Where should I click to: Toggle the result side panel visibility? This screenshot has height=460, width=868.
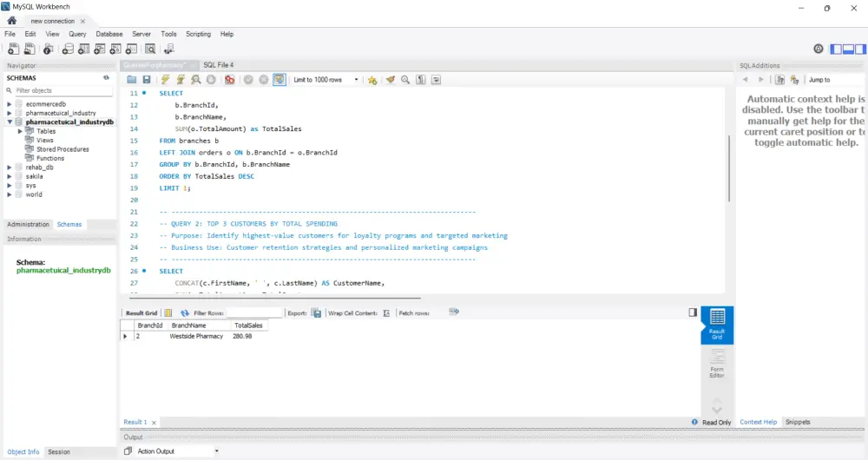point(693,312)
